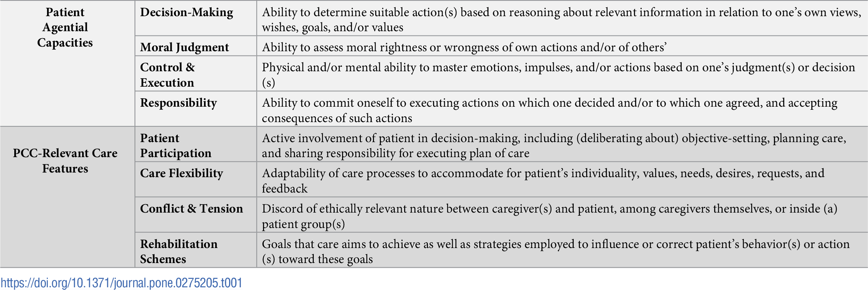Select the 'Physical and/or mental ability' definition

[x=558, y=67]
